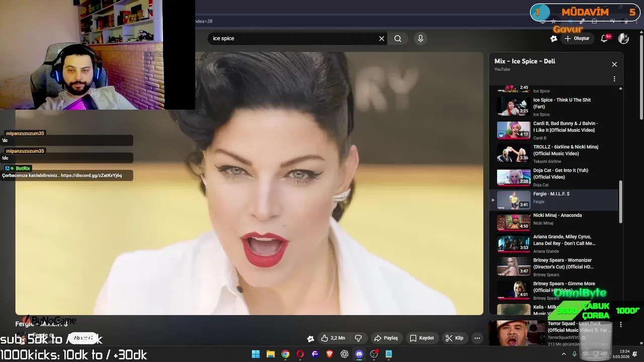This screenshot has width=644, height=362.
Task: Click the 'Mix - Ice Spice - Deli' playlist title
Action: 525,61
